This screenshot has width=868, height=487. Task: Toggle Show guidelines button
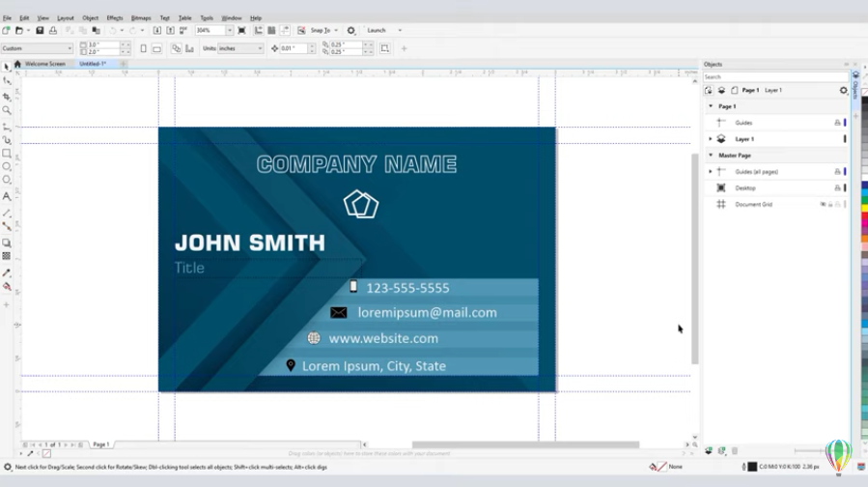(x=285, y=31)
